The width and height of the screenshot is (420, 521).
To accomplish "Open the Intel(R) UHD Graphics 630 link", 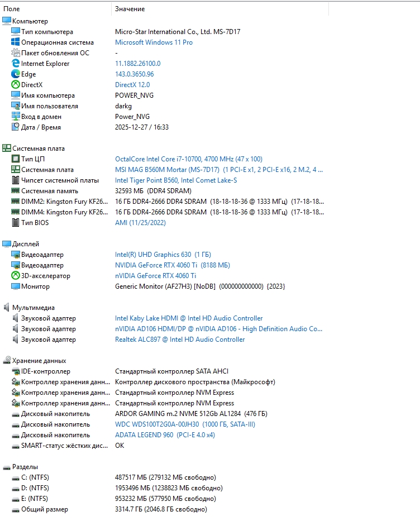I will click(x=163, y=255).
